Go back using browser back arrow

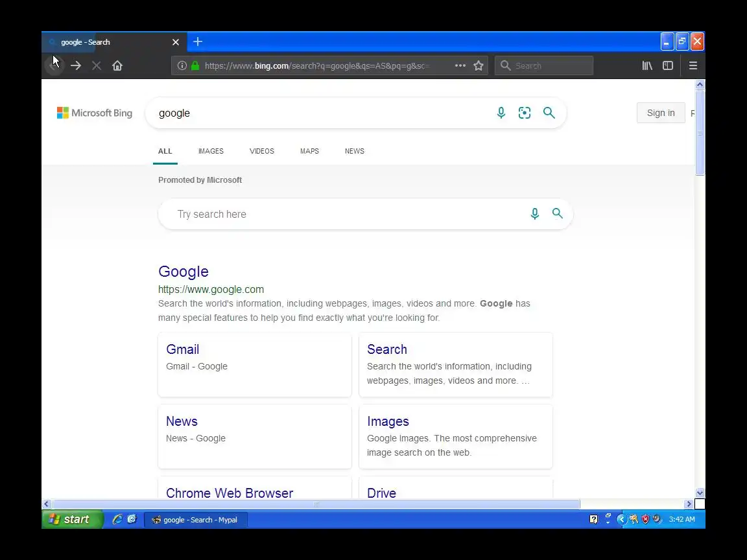tap(54, 65)
